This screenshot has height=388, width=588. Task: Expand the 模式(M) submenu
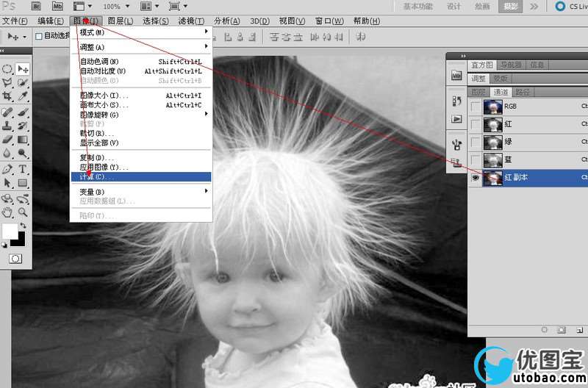[x=141, y=32]
